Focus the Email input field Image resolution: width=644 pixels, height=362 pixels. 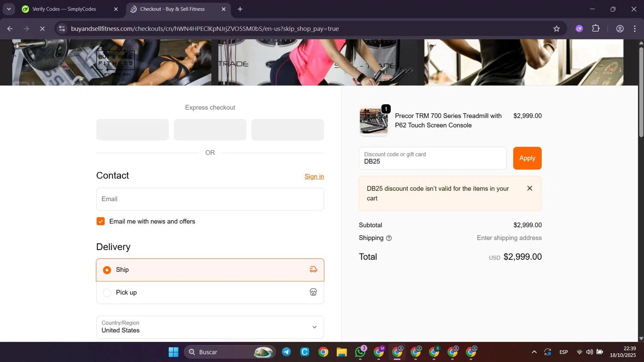coord(210,199)
